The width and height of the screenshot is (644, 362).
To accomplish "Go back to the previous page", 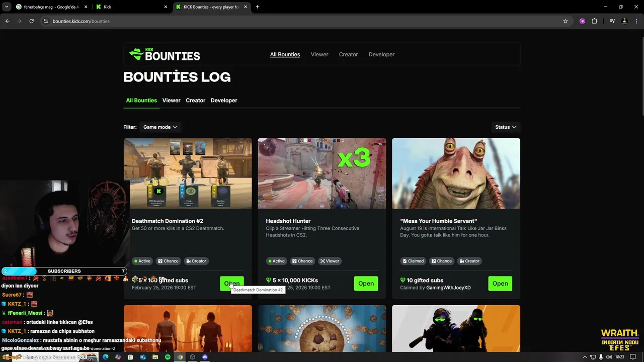I will [x=7, y=21].
